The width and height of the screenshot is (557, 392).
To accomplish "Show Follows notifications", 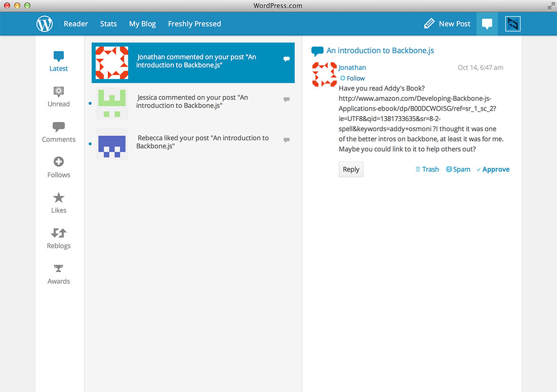I will click(58, 167).
